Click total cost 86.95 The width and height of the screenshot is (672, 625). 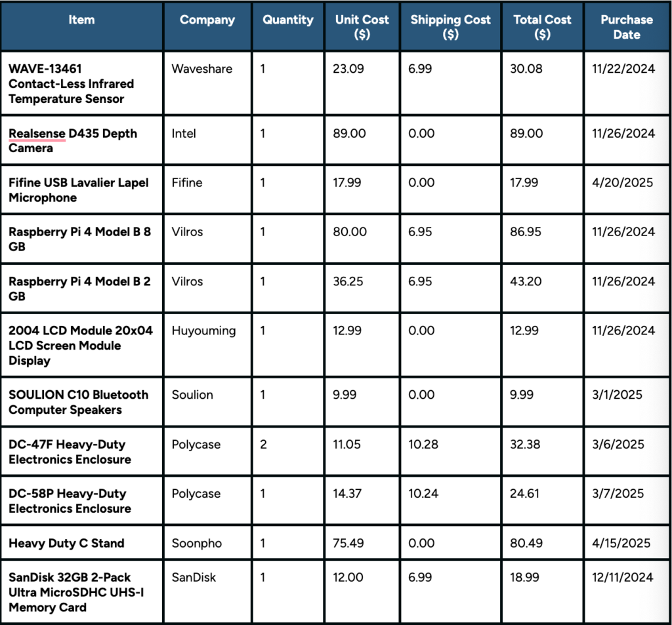click(543, 239)
